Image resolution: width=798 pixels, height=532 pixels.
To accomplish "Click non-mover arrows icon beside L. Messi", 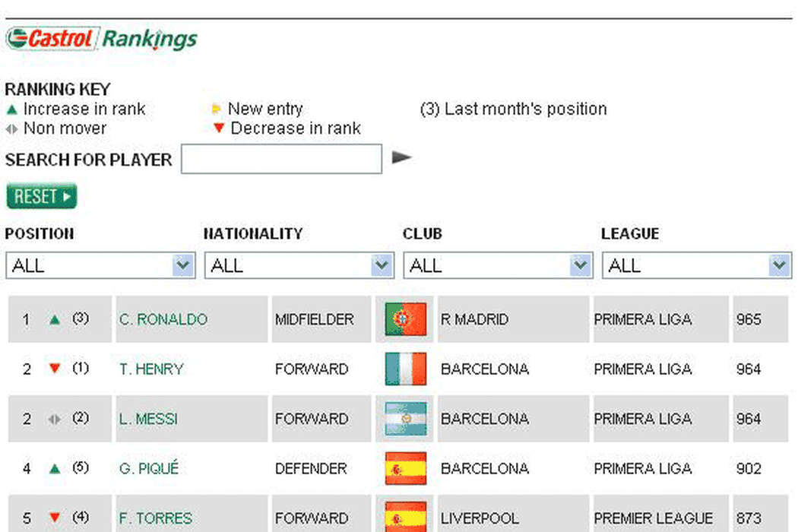I will (x=54, y=420).
